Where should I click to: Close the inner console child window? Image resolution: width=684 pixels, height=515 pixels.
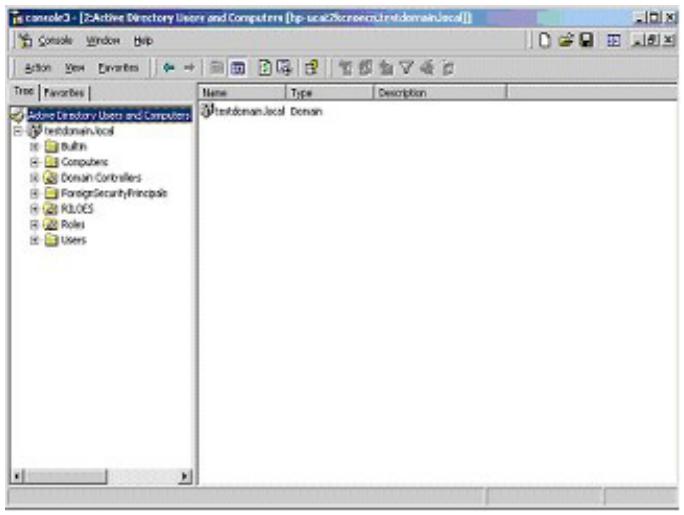pos(669,41)
